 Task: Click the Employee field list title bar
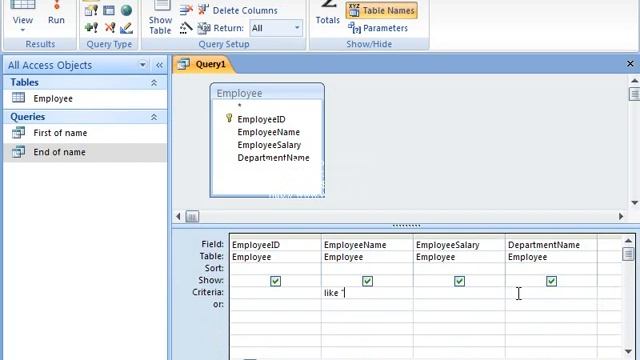pos(267,93)
